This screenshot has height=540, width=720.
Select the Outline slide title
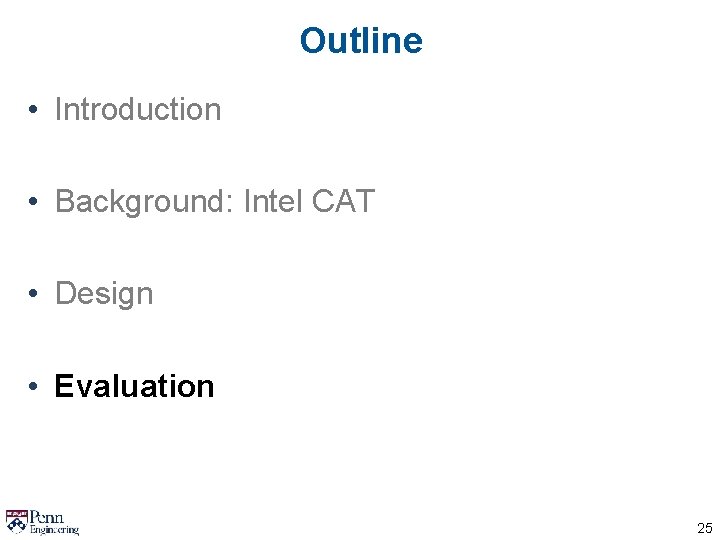pos(361,41)
